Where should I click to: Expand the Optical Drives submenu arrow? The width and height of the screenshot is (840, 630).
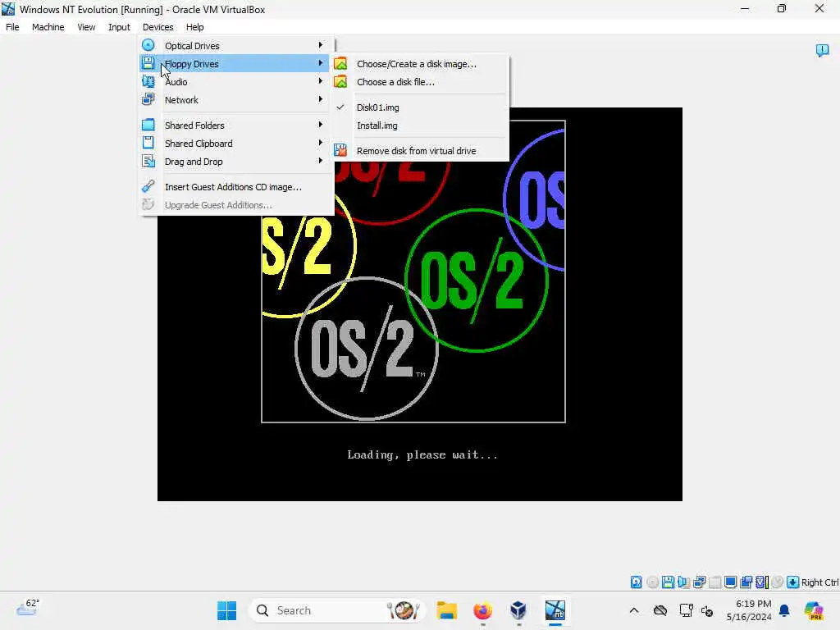click(x=321, y=45)
